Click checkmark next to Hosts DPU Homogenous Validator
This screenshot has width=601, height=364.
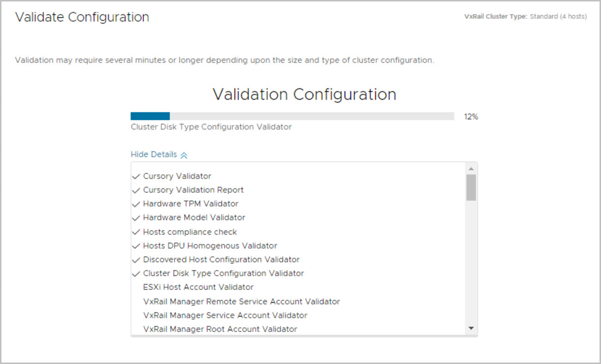[135, 246]
